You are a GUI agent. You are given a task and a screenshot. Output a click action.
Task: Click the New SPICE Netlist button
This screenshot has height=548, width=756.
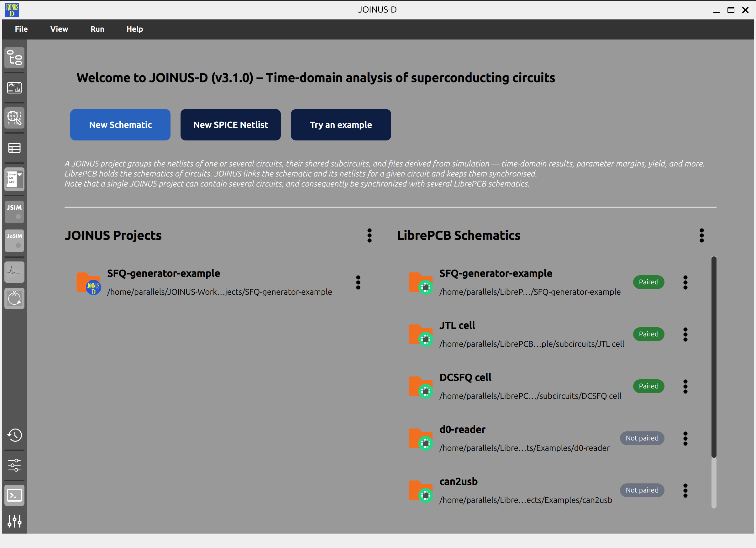coord(231,125)
